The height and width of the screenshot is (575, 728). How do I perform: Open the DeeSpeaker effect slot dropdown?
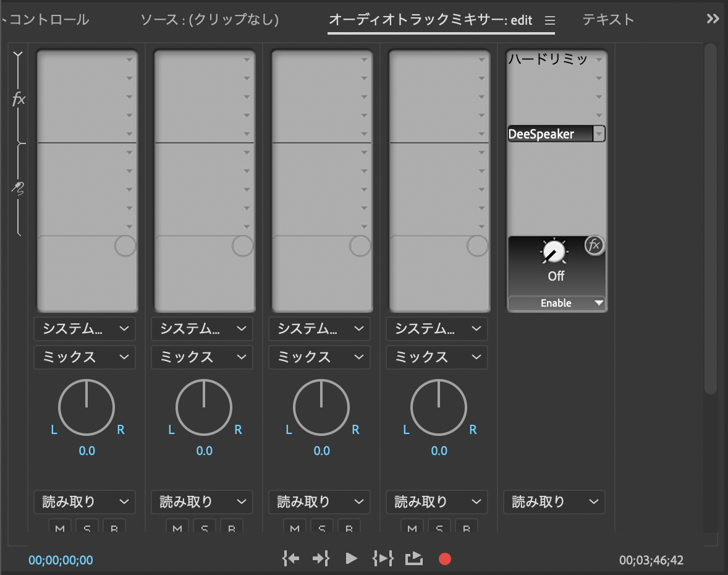[x=599, y=134]
